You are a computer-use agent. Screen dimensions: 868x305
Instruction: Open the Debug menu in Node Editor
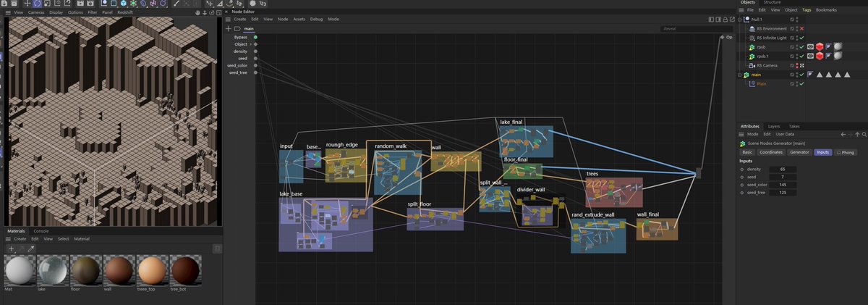click(316, 19)
